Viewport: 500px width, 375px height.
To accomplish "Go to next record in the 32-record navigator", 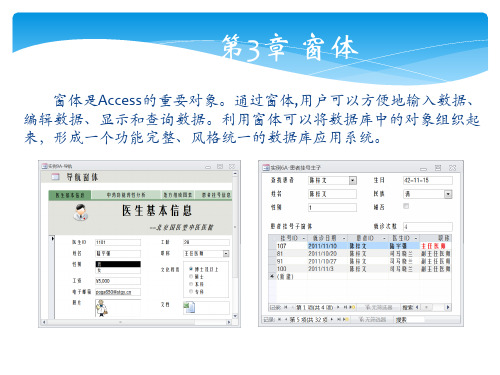I will click(x=332, y=319).
